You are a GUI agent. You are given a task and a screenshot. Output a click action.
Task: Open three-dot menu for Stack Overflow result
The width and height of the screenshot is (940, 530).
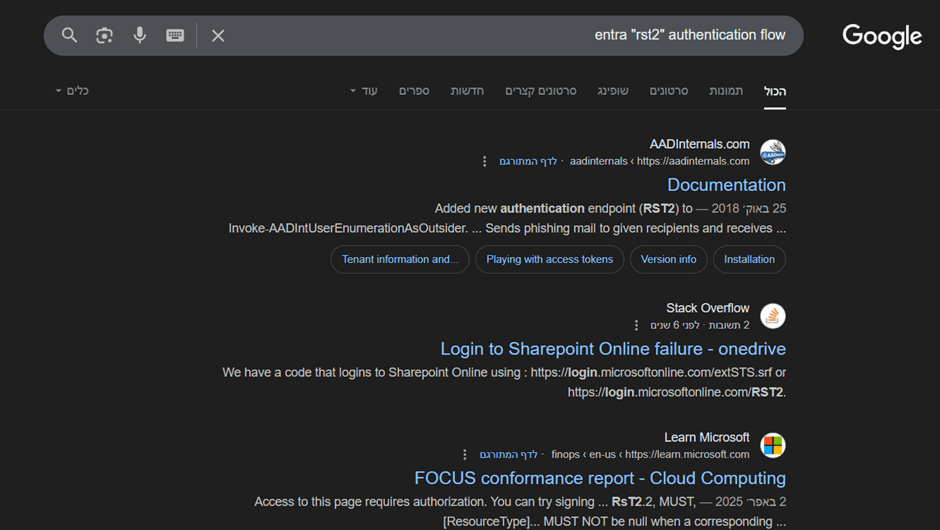click(x=636, y=325)
